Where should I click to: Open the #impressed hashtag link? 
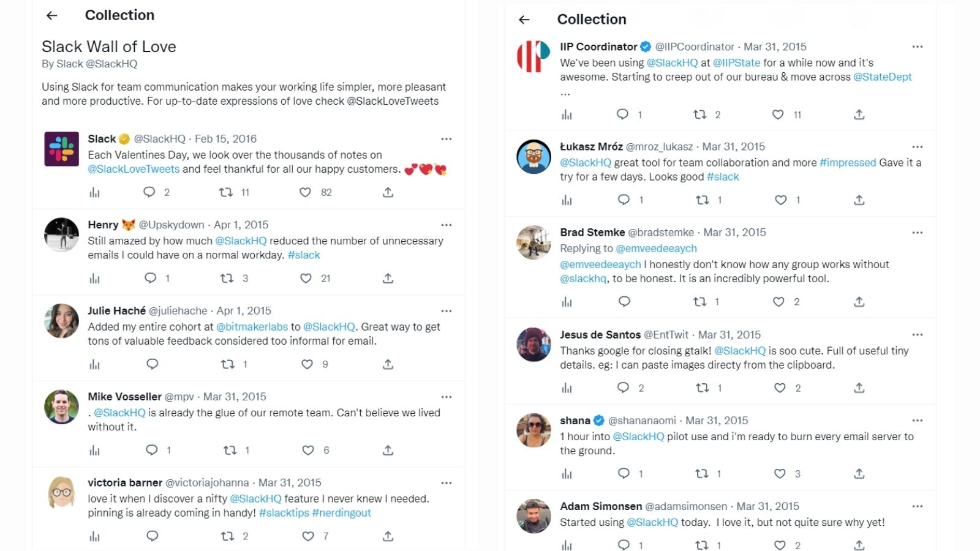(x=848, y=162)
